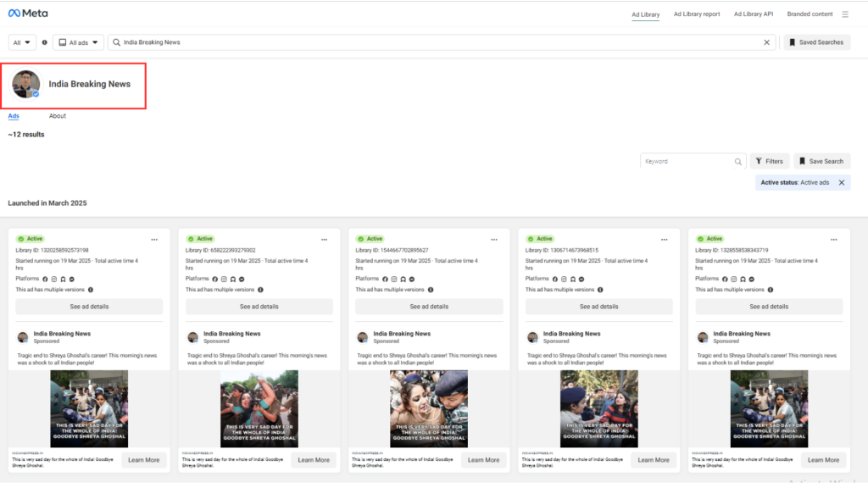See ad details for ad 1544667702895627

[x=429, y=307]
